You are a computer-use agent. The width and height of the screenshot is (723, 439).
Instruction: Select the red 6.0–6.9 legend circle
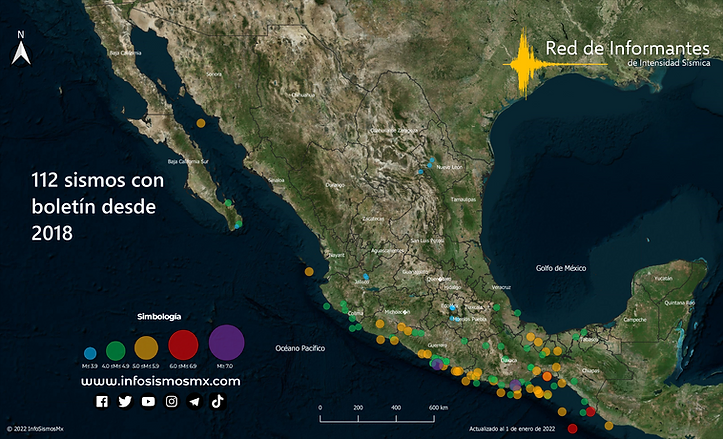[x=183, y=344]
